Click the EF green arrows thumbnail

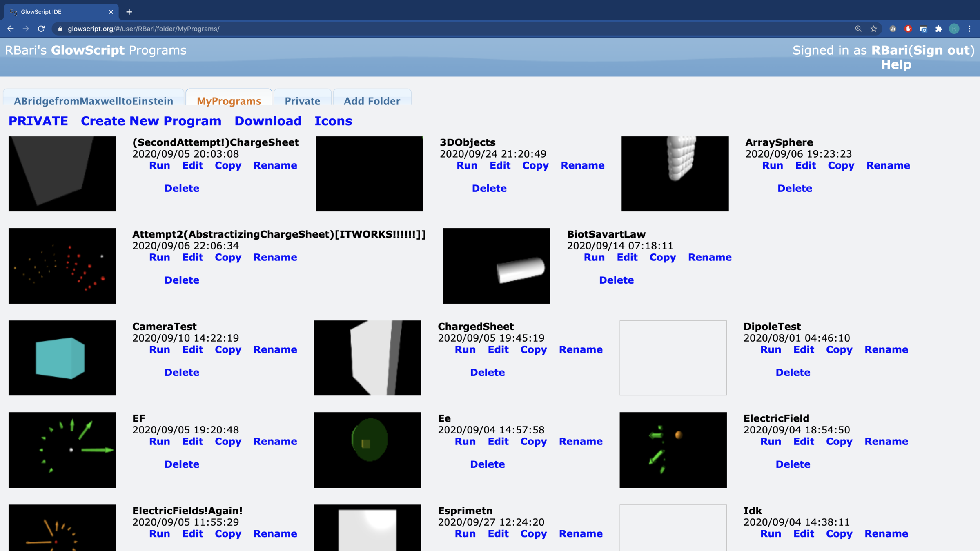(x=62, y=450)
